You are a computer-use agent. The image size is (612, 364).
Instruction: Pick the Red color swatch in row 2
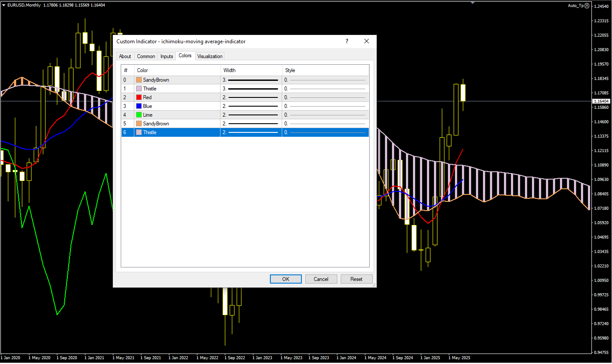click(139, 97)
